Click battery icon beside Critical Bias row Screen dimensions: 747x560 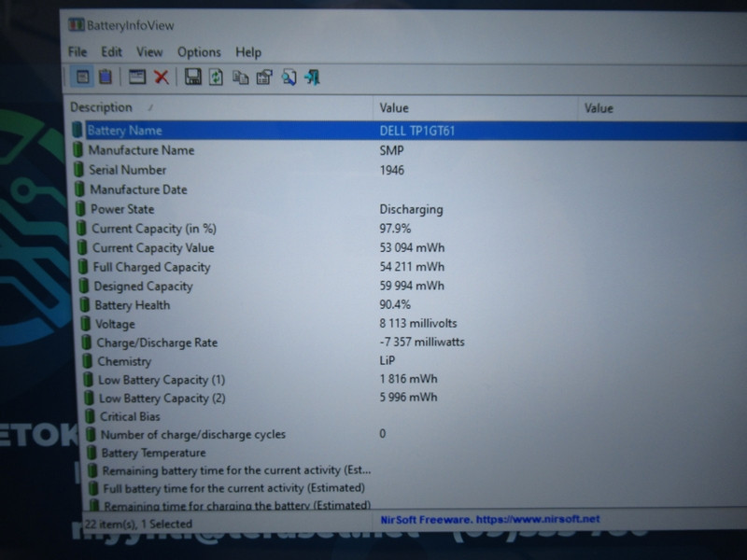(x=90, y=416)
